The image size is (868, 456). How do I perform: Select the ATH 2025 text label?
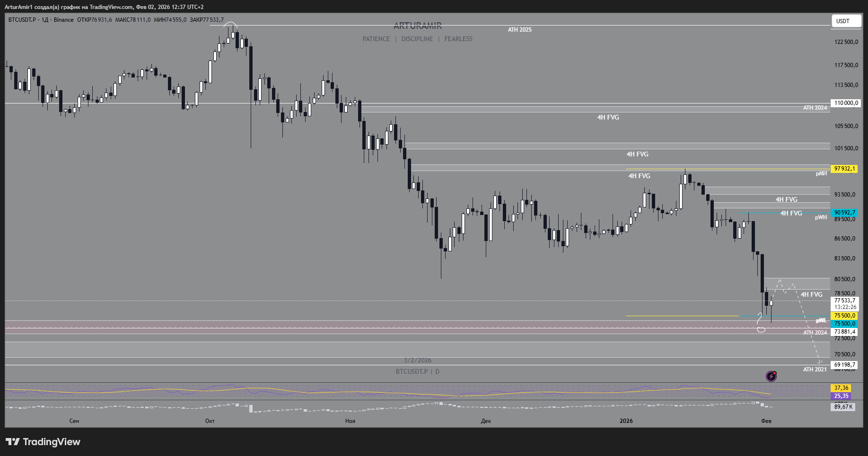520,30
